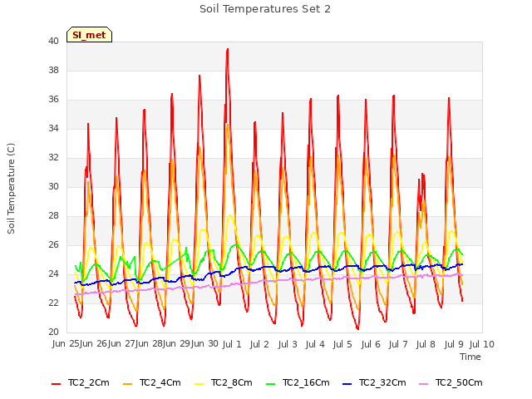532x399 pixels.
Task: Select the TC2_2Cm legend label
Action: 89,382
